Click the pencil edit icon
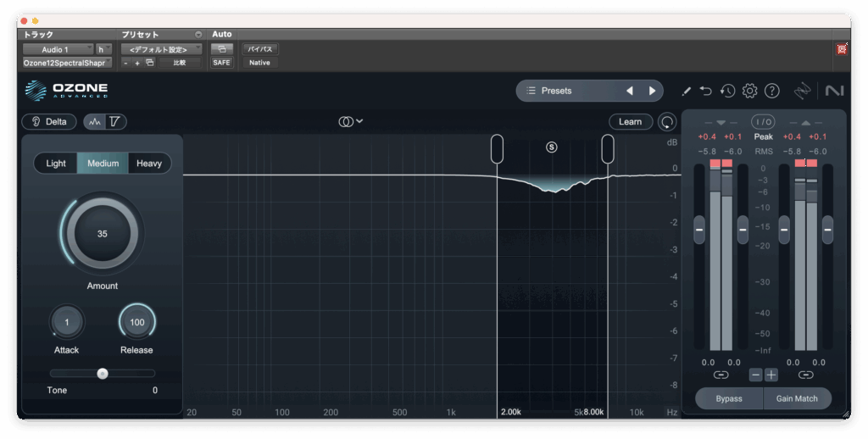868x439 pixels. [x=686, y=91]
